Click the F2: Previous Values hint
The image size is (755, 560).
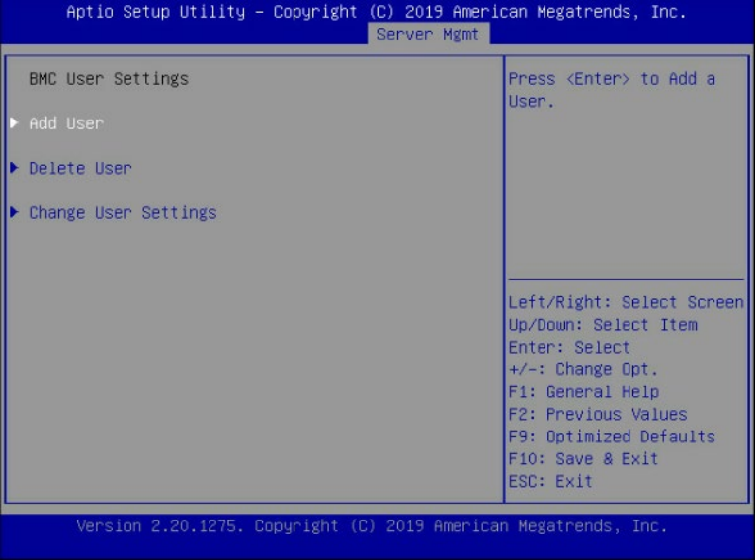[x=596, y=415]
